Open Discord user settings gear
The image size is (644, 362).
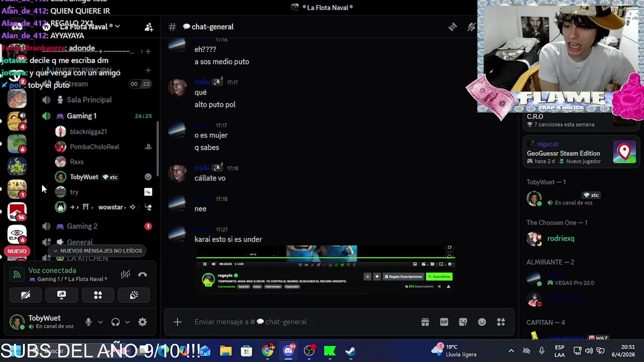coord(142,322)
